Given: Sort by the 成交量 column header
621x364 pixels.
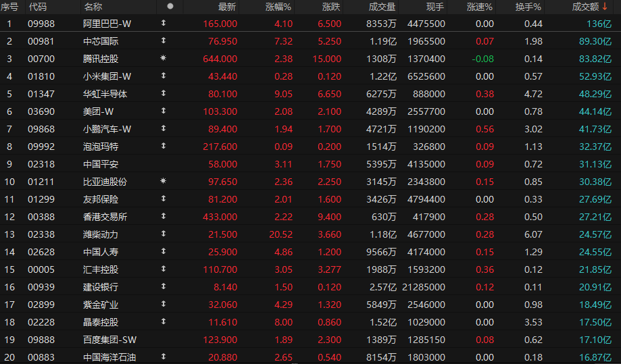Looking at the screenshot, I should [x=382, y=7].
